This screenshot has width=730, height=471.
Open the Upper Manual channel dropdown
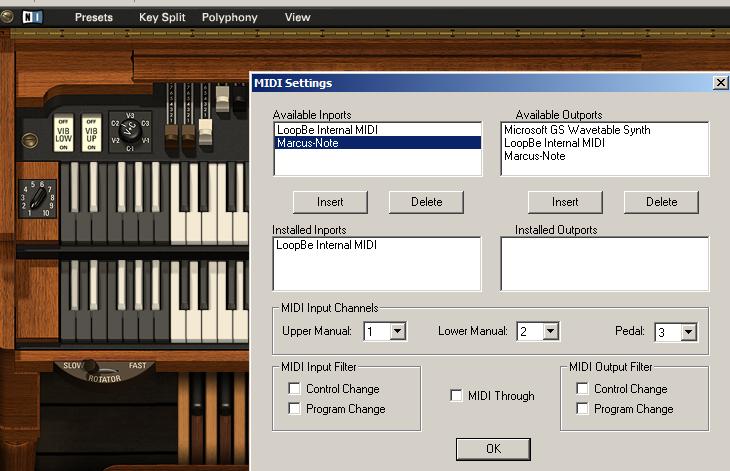pyautogui.click(x=398, y=331)
